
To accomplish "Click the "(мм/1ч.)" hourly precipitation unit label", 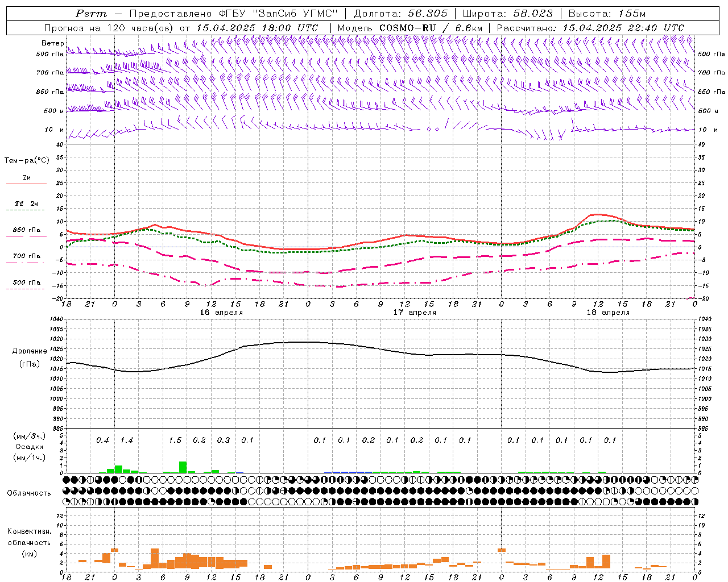I will click(x=28, y=458).
